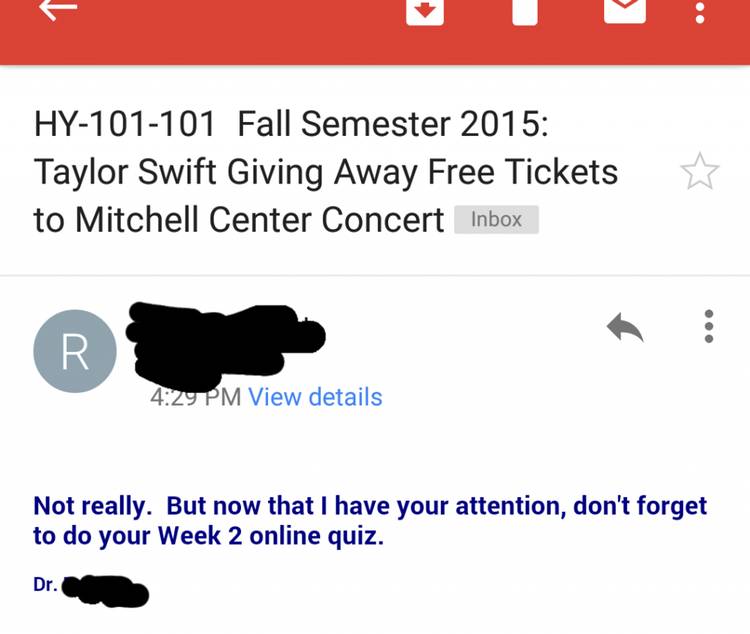750x634 pixels.
Task: Tap the Week 2 online quiz message text
Action: pos(370,521)
